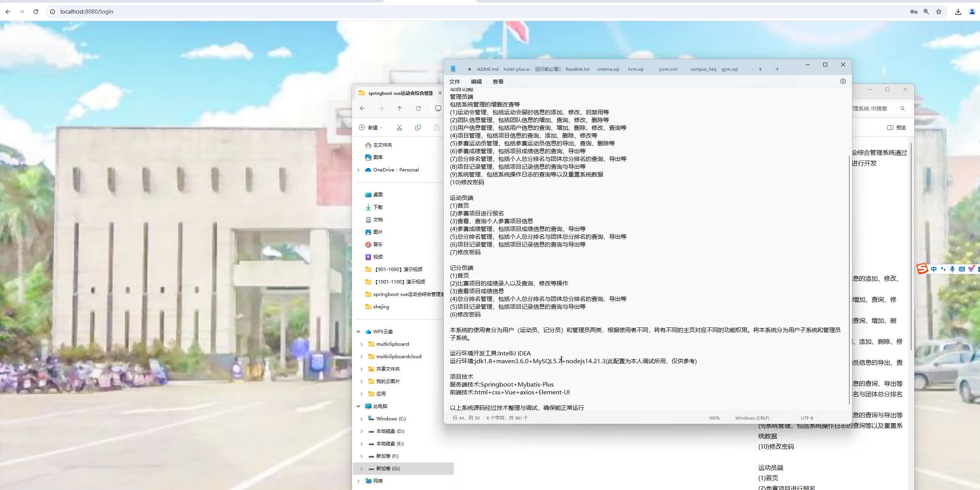This screenshot has height=490, width=980.
Task: Expand the multiclipboardcloud folder
Action: [x=361, y=357]
